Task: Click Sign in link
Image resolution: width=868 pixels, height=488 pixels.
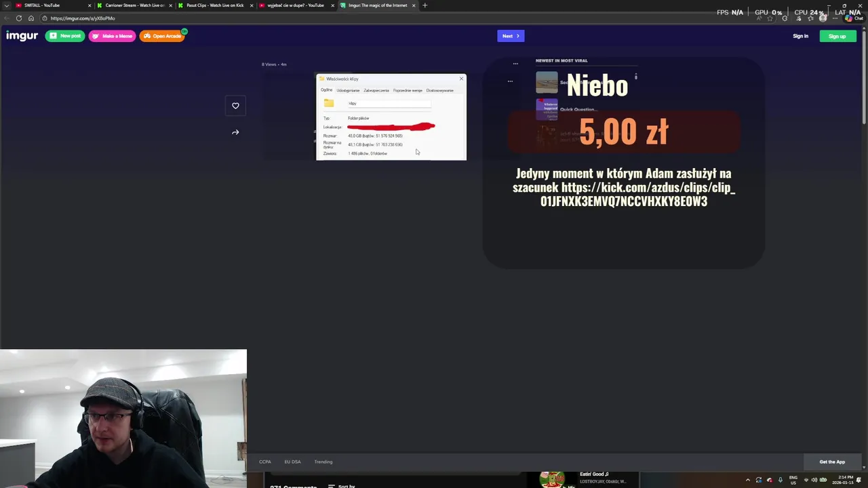Action: tap(801, 36)
